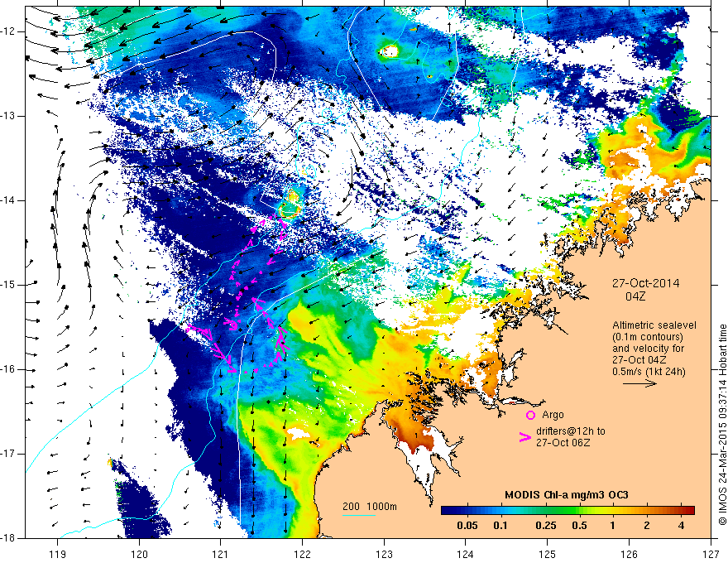Click latitude axis label -15
This screenshot has height=563, width=728.
point(8,285)
